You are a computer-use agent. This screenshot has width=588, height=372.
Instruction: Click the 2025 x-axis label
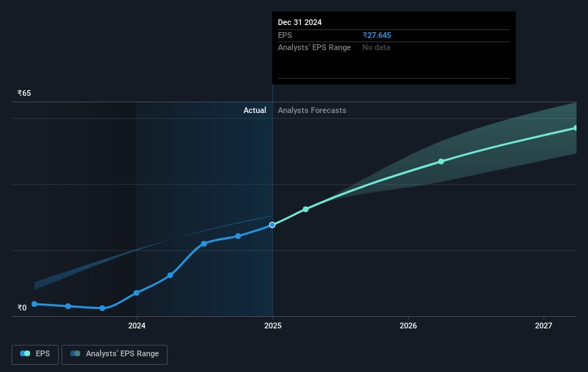pos(273,325)
